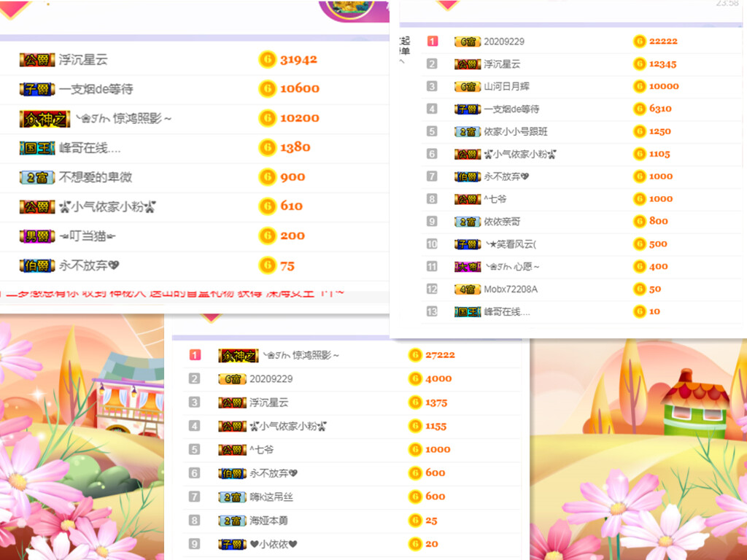Select the username 不想爱的卑微
The width and height of the screenshot is (747, 560).
pos(96,178)
